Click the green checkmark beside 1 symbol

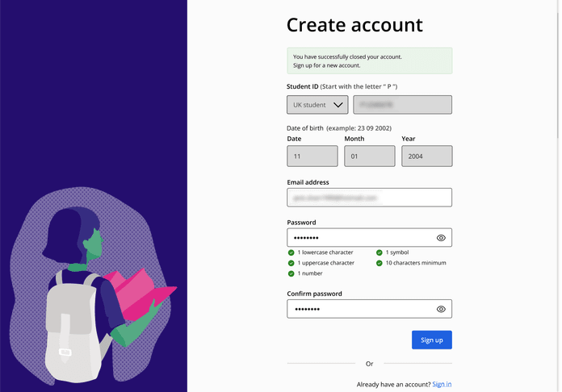point(380,252)
